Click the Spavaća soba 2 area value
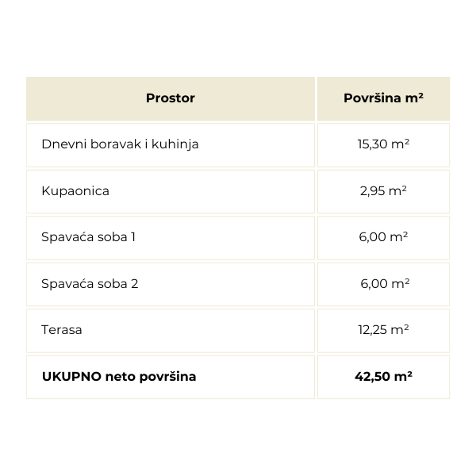476x476 pixels. pyautogui.click(x=385, y=284)
